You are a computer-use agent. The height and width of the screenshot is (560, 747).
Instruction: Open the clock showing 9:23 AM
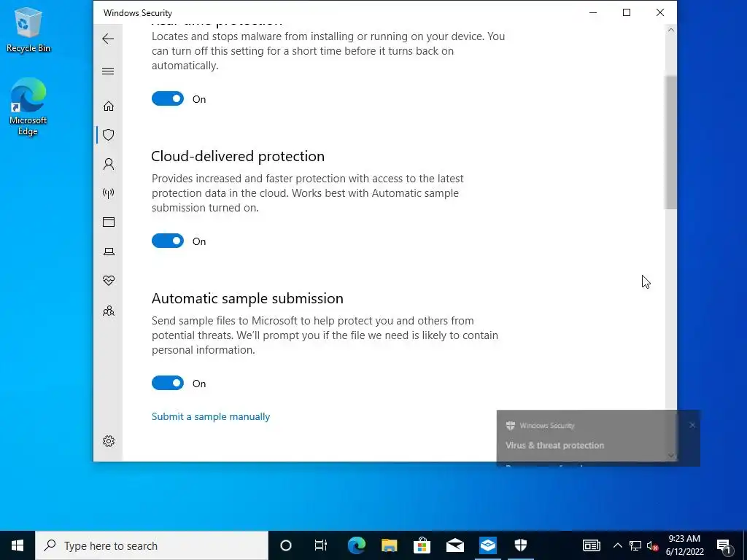pos(684,545)
